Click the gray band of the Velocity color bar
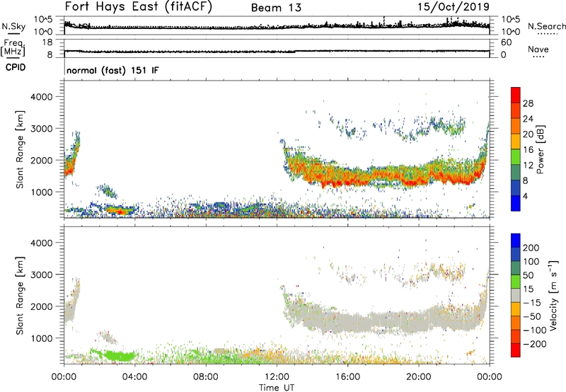566x392 pixels. point(516,295)
